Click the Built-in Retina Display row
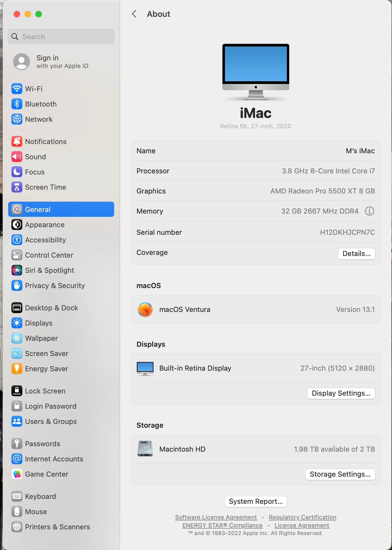 [x=256, y=368]
